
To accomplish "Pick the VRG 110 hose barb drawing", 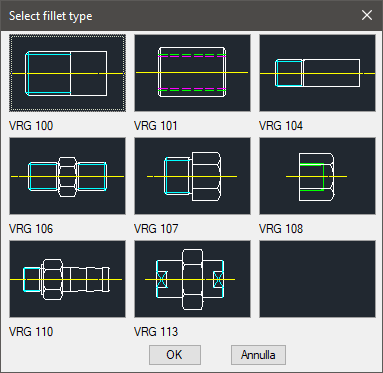I will (67, 279).
